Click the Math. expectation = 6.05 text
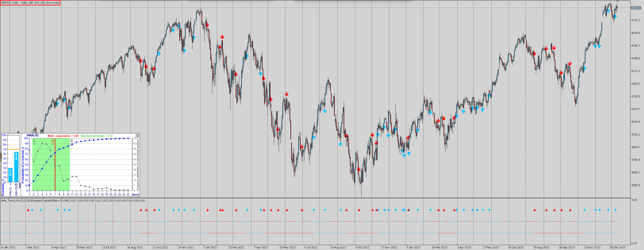This screenshot has height=250, width=644. tap(63, 136)
